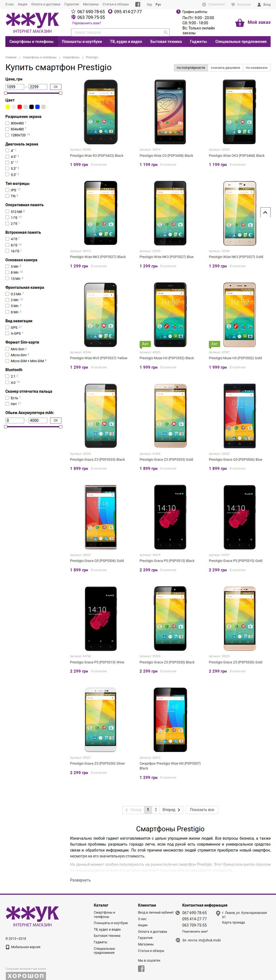Click the search magnifier icon
276x980 pixels.
point(166,32)
